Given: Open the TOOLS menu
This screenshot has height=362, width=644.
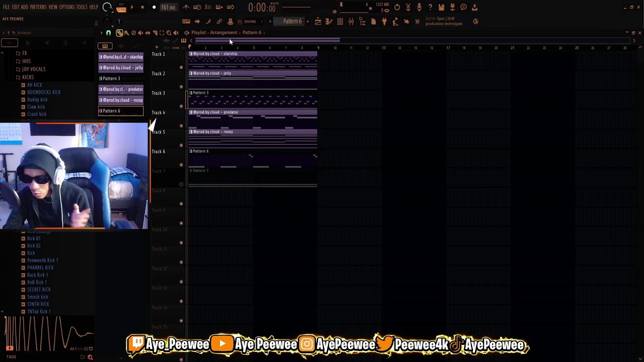Looking at the screenshot, I should [82, 7].
